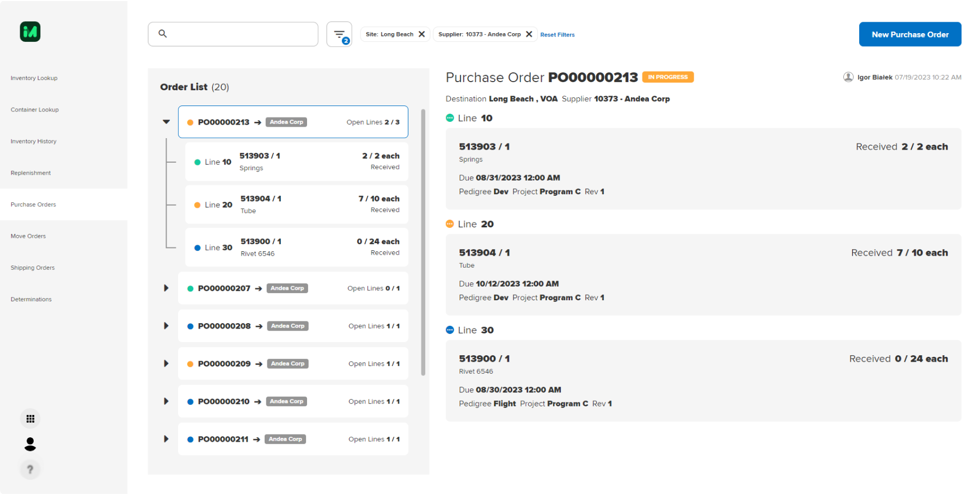Expand purchase order PO00000207
The image size is (980, 495).
pos(167,288)
